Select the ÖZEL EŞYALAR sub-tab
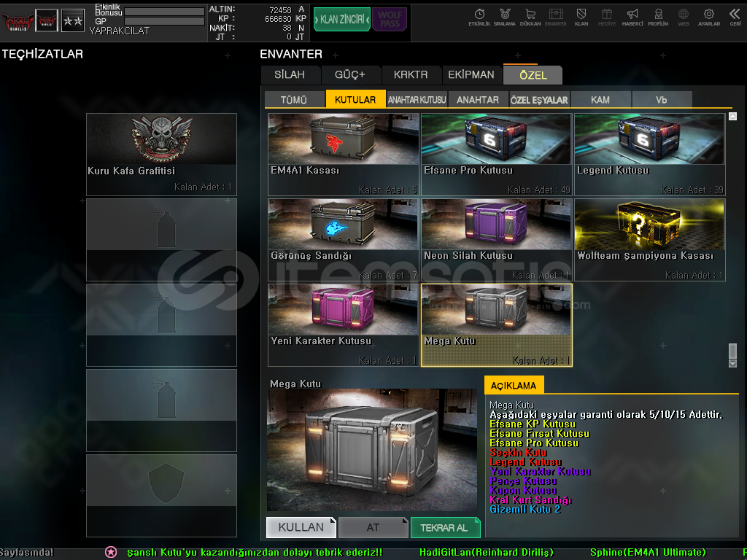This screenshot has height=560, width=747. [x=539, y=99]
